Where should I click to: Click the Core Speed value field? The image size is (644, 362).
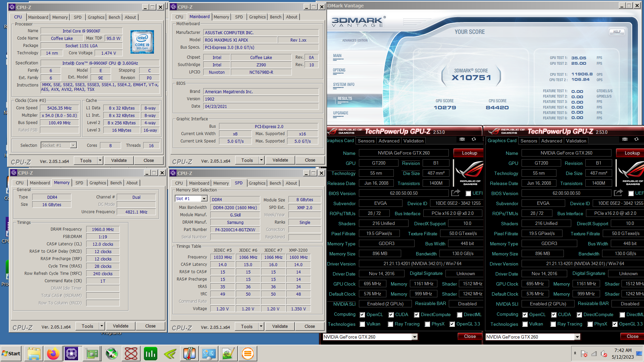(59, 108)
